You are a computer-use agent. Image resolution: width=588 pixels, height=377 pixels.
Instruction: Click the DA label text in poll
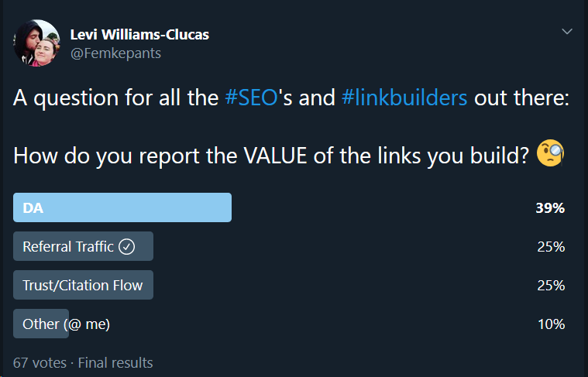[x=33, y=208]
